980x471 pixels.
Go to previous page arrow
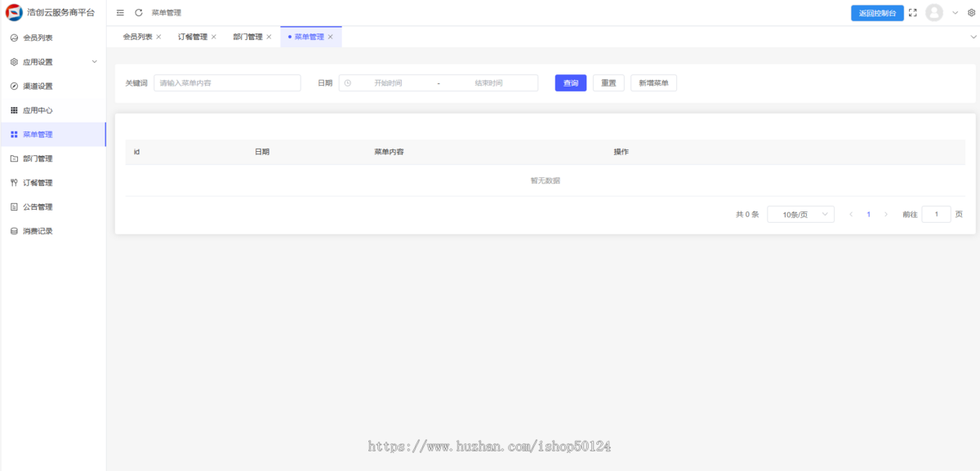851,214
